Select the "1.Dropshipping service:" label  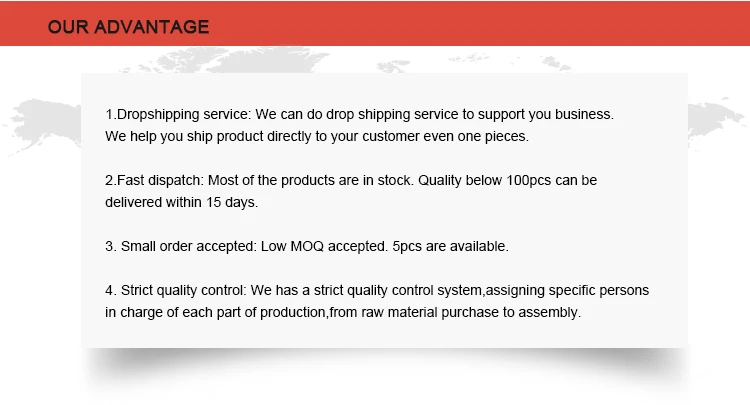(178, 115)
